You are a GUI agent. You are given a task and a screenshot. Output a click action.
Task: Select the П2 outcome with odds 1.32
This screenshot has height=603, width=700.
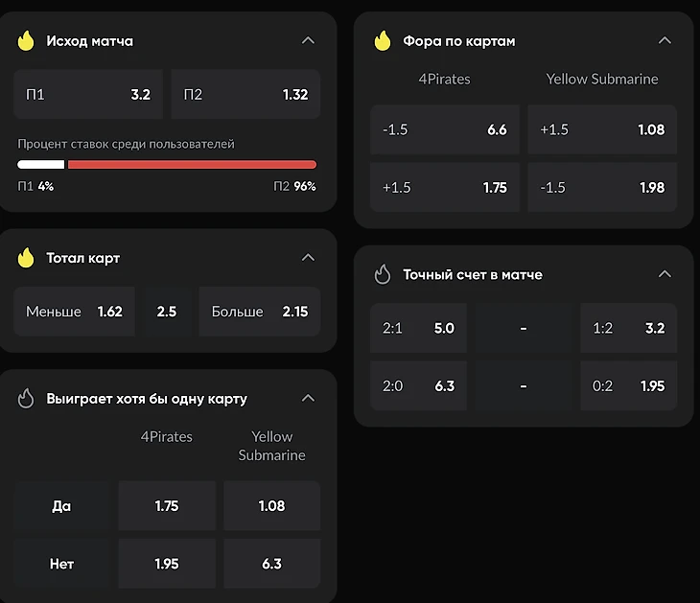[x=245, y=95]
